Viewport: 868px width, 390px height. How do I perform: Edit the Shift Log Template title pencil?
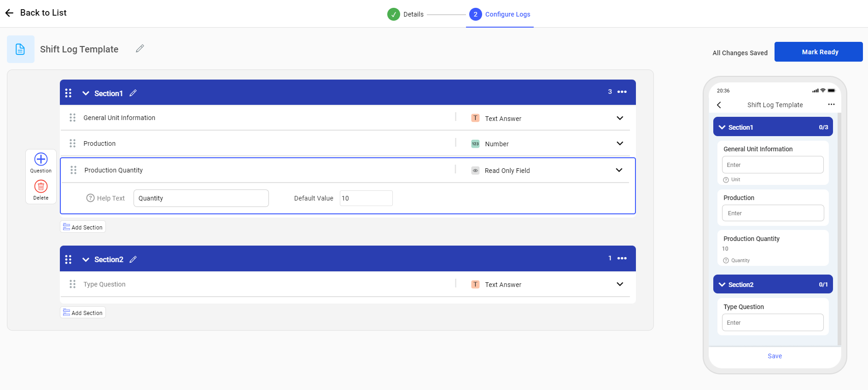tap(140, 48)
